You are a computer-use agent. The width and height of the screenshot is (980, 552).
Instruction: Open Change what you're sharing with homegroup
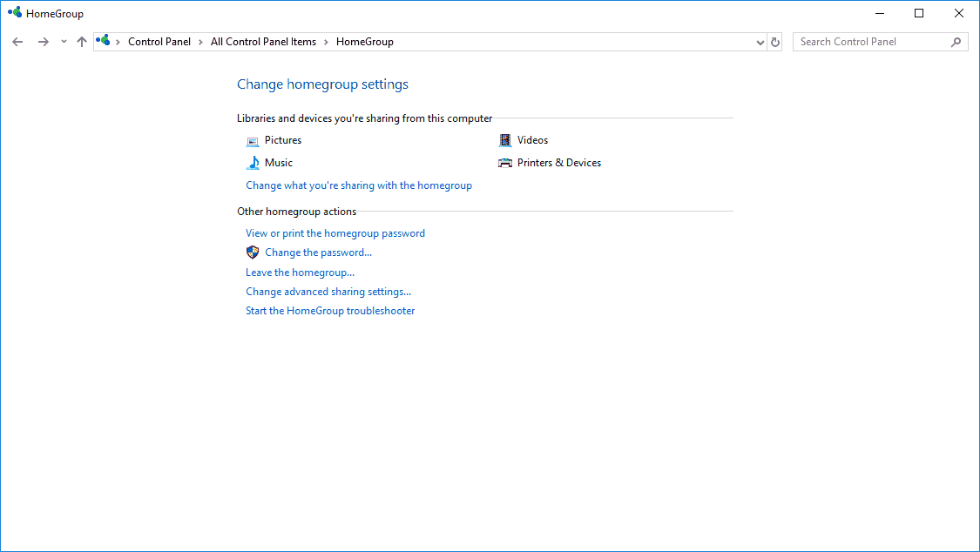(359, 185)
